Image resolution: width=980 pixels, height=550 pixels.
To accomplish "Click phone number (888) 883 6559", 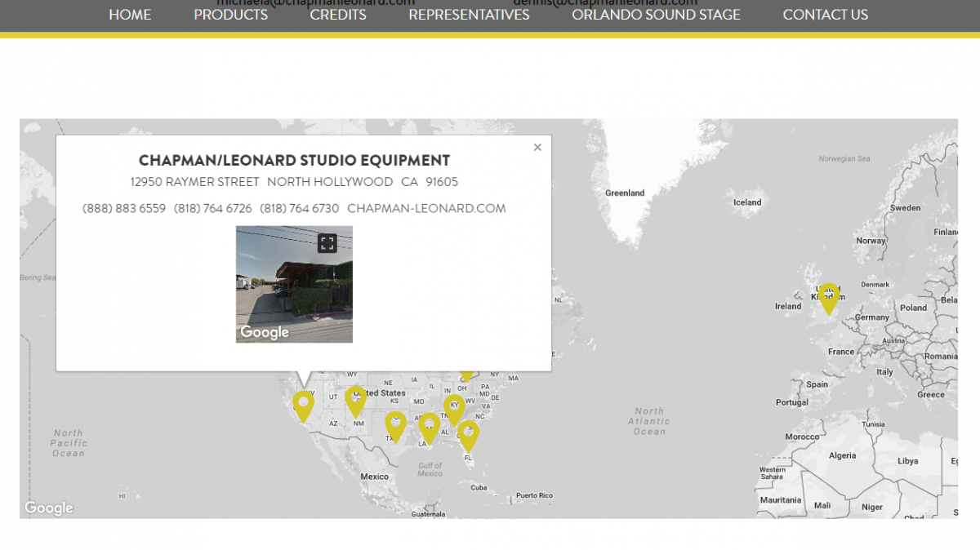I will point(124,208).
